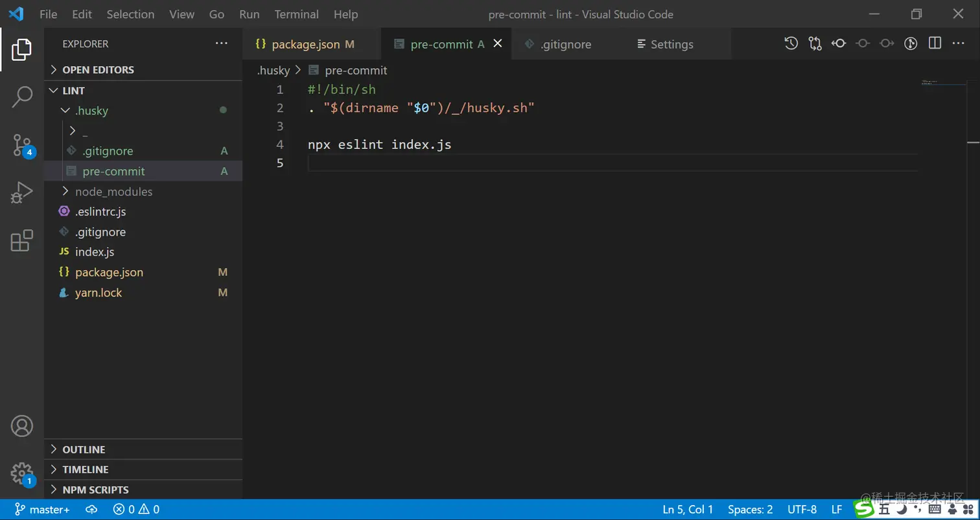This screenshot has height=520, width=980.
Task: Expand the Timeline section
Action: pyautogui.click(x=143, y=469)
